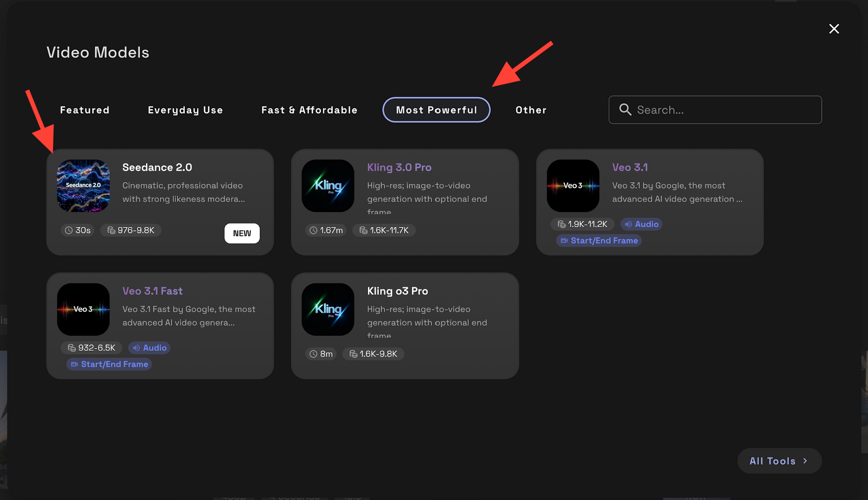Click the clock icon on Kling o3 Pro card
Viewport: 868px width, 500px height.
coord(313,354)
